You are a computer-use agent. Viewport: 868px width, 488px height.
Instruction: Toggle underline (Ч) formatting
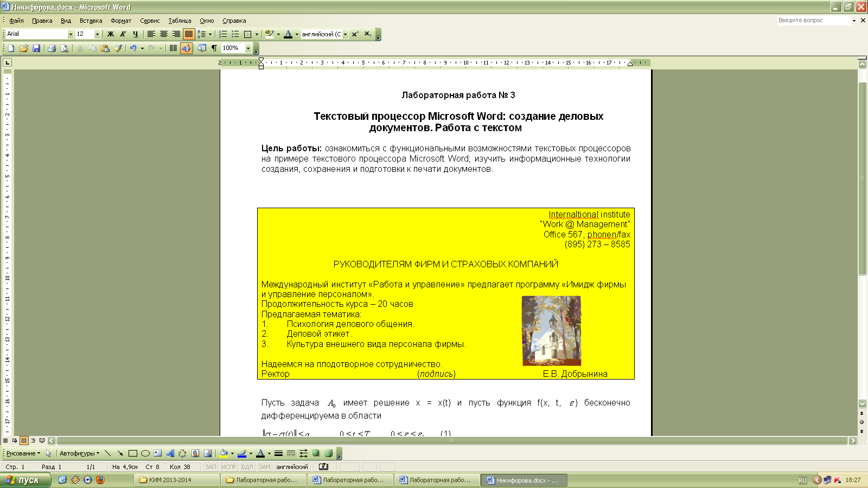(x=136, y=34)
